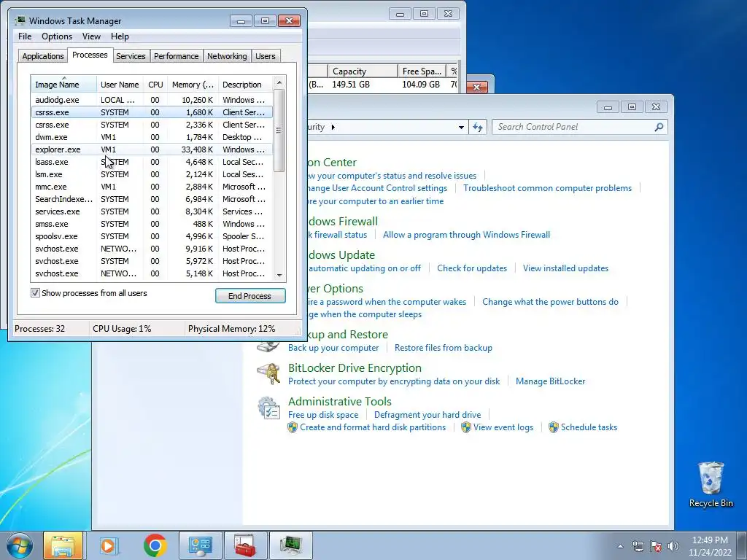Click the Task Manager title bar icon
Image resolution: width=747 pixels, height=560 pixels.
coord(20,21)
